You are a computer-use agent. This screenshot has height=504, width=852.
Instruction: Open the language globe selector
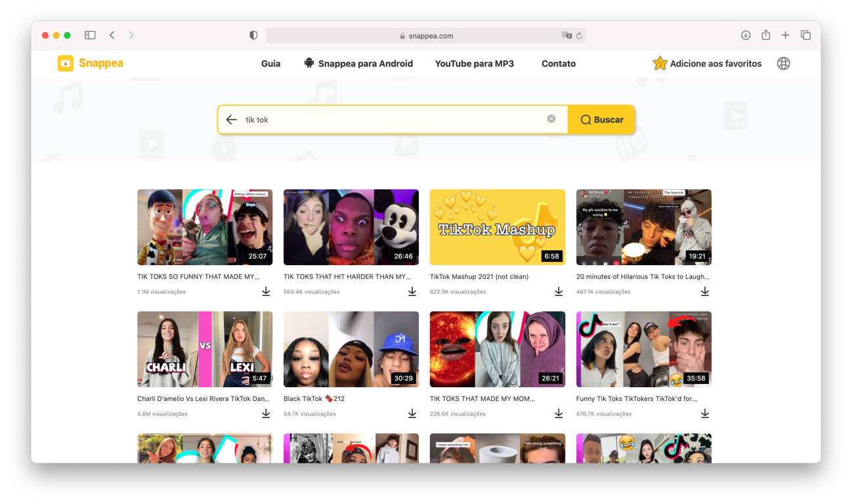tap(784, 64)
